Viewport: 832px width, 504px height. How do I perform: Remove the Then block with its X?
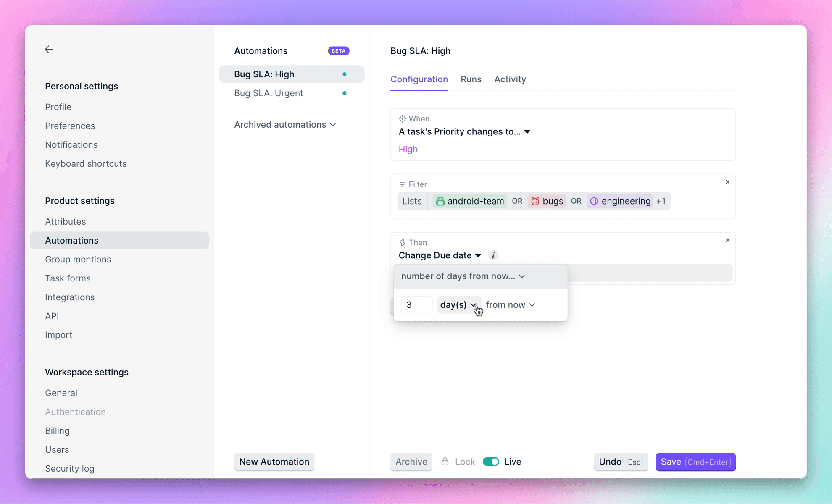pos(727,240)
